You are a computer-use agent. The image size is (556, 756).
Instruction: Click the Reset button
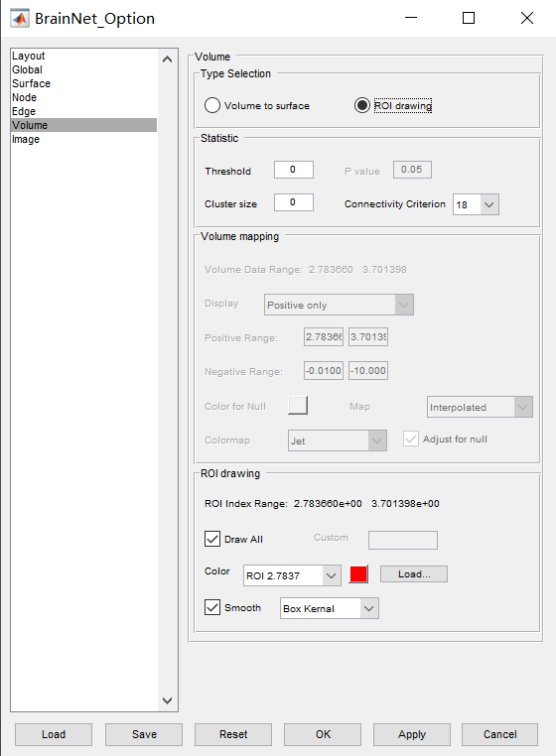click(233, 734)
